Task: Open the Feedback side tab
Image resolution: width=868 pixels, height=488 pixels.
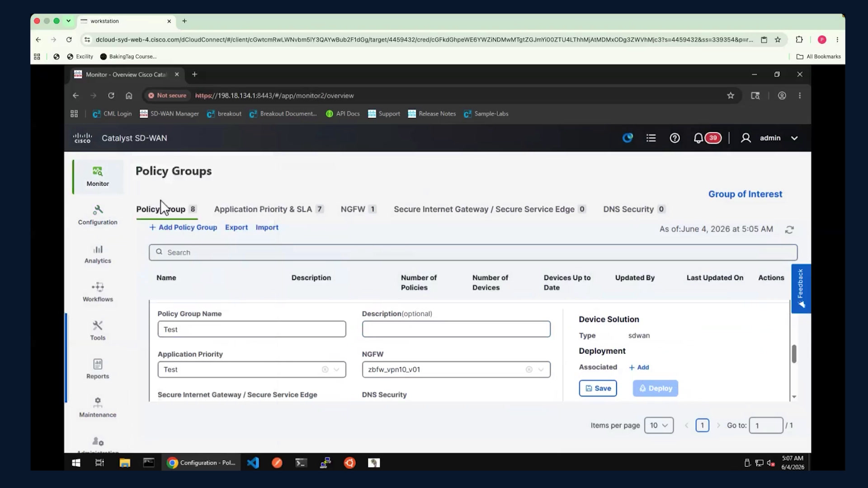Action: click(801, 288)
